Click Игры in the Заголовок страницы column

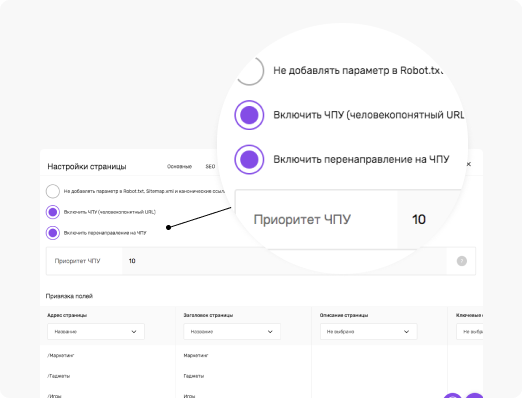coord(189,396)
